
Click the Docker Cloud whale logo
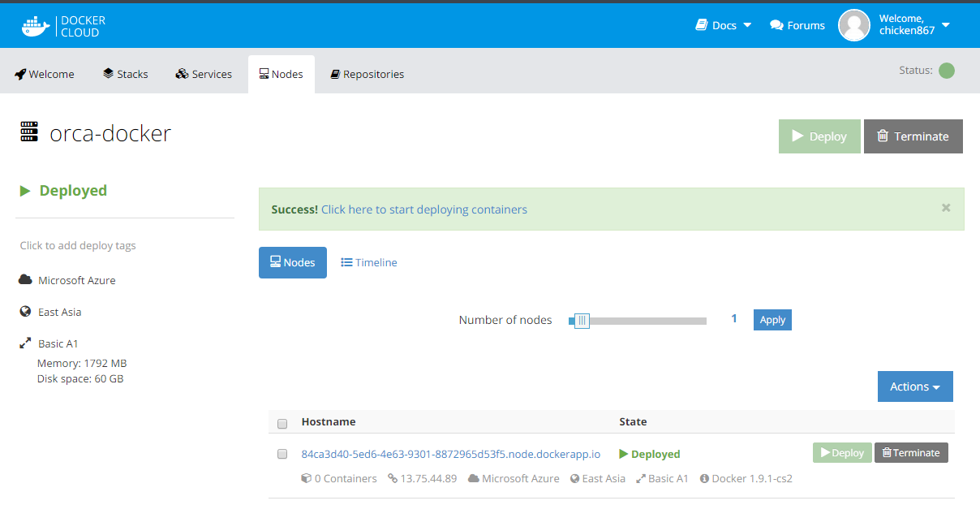pos(37,25)
